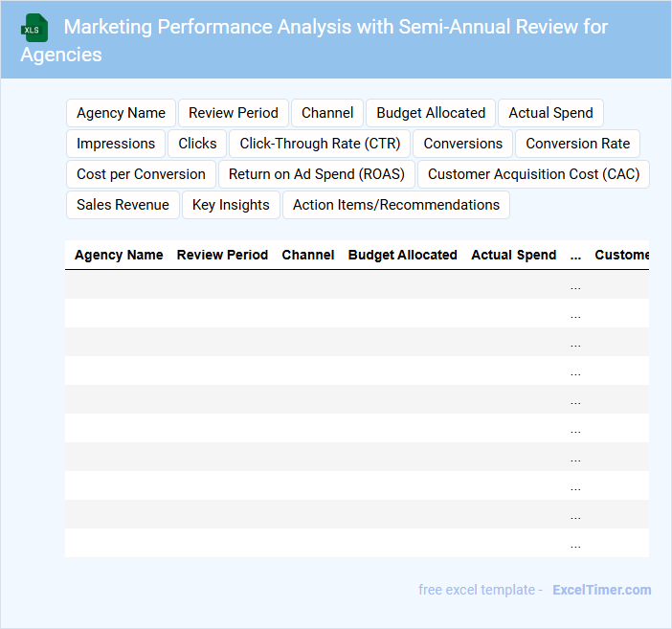Image resolution: width=672 pixels, height=629 pixels.
Task: Select the Key Insights tag
Action: pos(231,205)
